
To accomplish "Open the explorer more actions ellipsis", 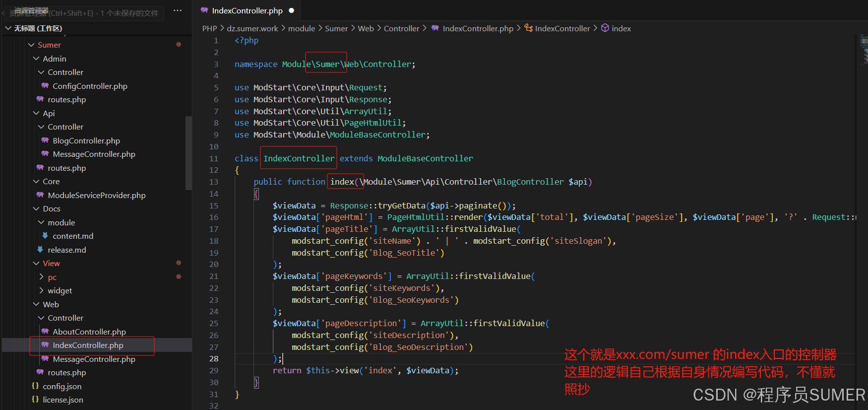I will click(x=177, y=10).
